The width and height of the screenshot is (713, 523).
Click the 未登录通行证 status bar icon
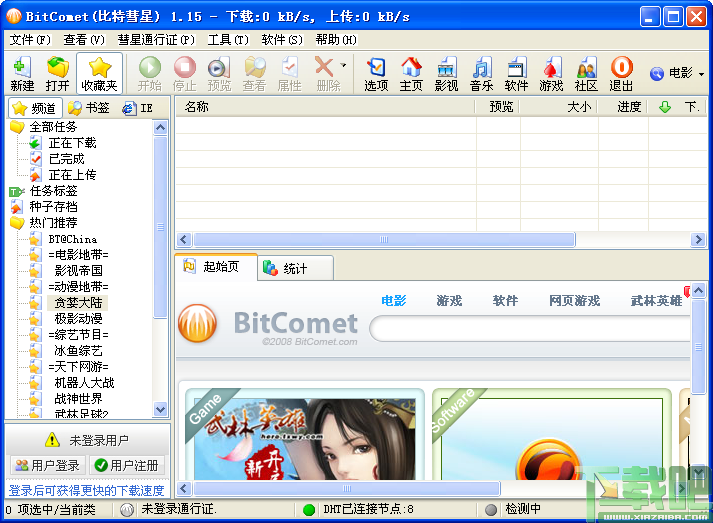127,510
